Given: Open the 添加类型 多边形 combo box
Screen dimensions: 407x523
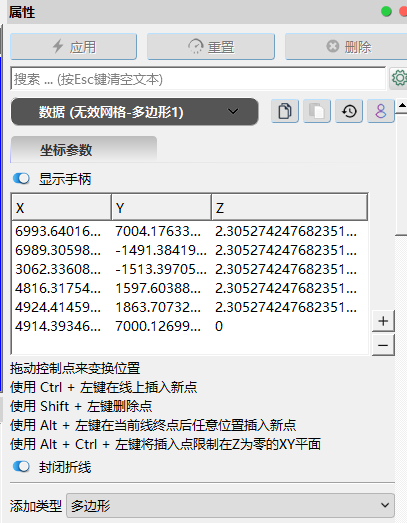Looking at the screenshot, I should [230, 505].
